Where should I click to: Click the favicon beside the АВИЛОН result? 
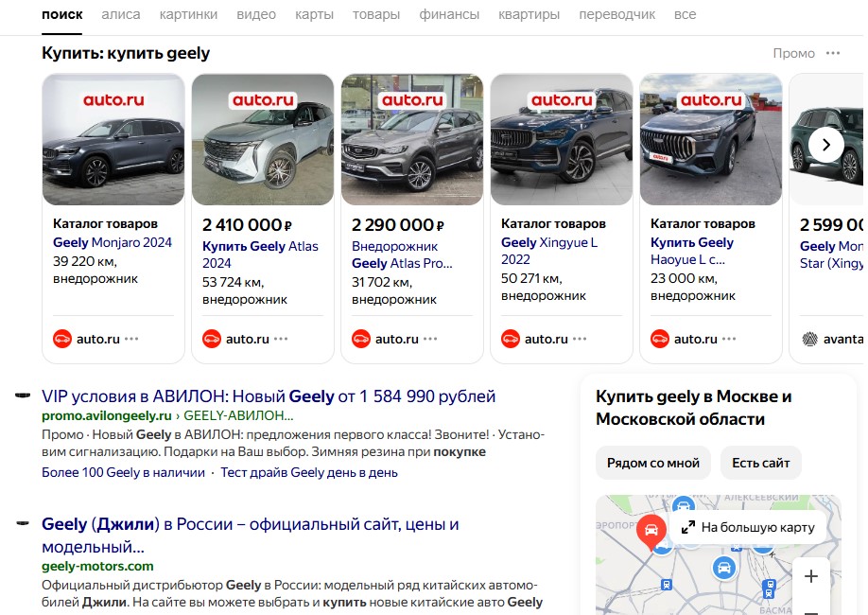[x=23, y=395]
